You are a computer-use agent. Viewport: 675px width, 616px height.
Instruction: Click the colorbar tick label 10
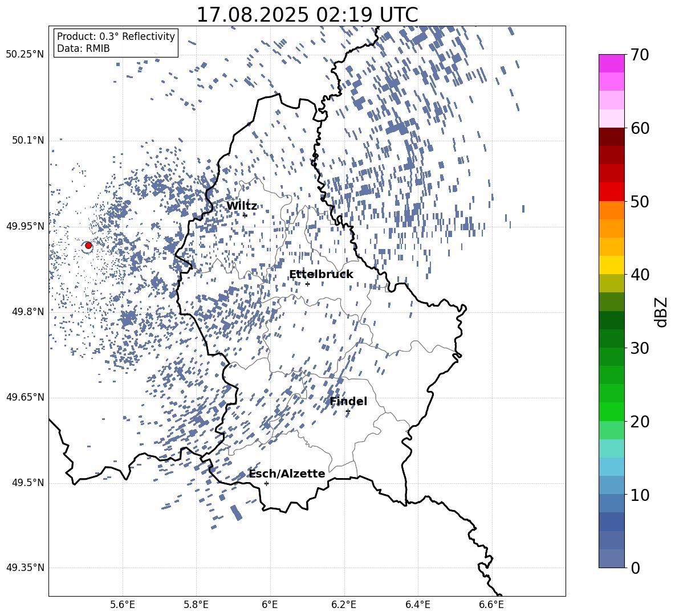pos(640,495)
